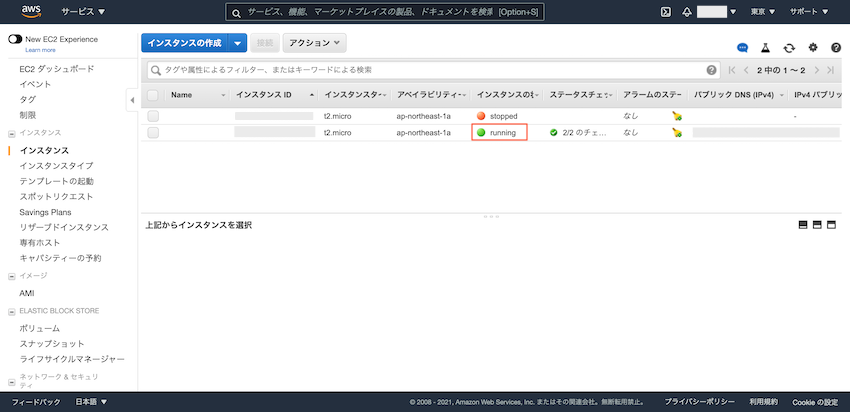The width and height of the screenshot is (850, 412).
Task: Open the 日本語 language dropdown
Action: pos(91,402)
